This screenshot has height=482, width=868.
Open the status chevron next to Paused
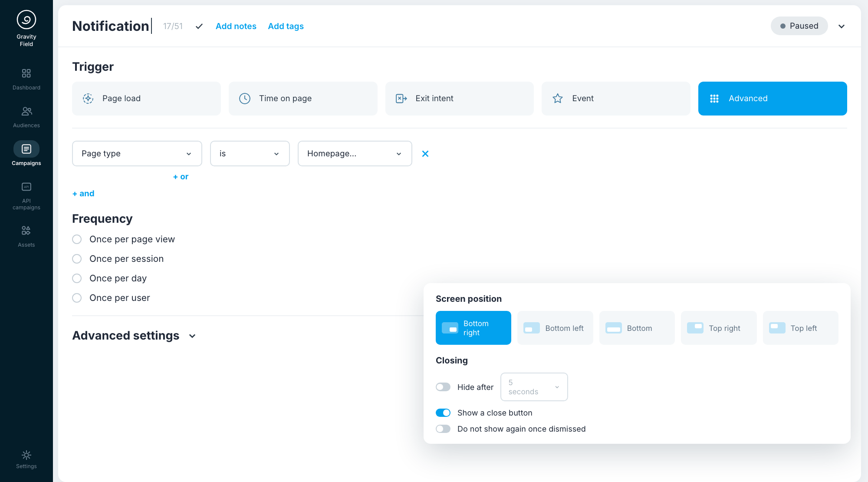tap(842, 26)
